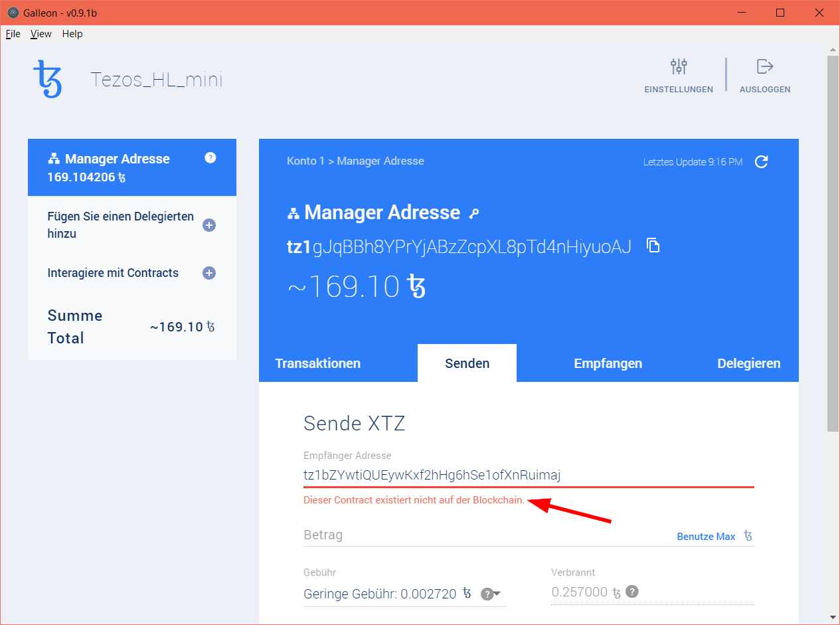Click the Sende XTZ heading

[354, 423]
